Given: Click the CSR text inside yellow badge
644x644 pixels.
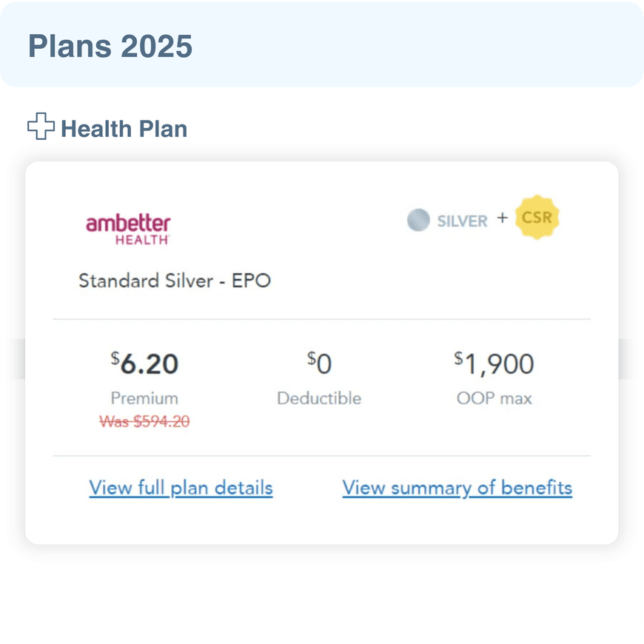Looking at the screenshot, I should (x=537, y=218).
